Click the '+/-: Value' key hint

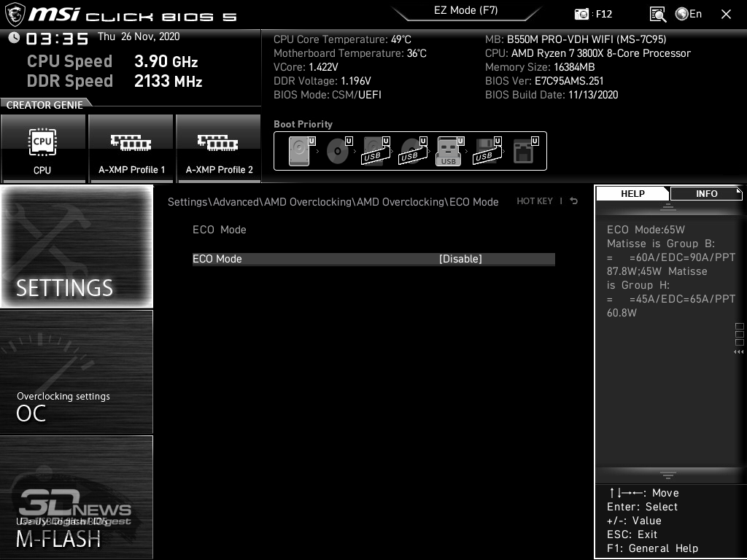tap(634, 521)
